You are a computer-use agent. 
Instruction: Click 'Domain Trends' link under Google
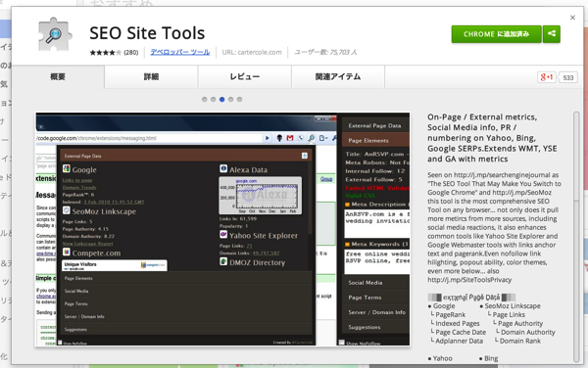coord(79,187)
